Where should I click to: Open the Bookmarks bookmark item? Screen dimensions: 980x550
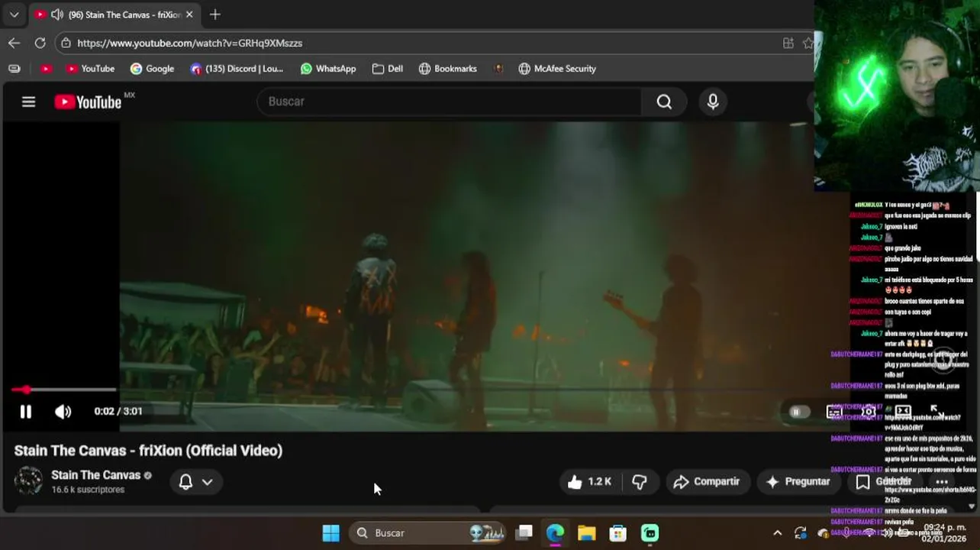pyautogui.click(x=447, y=69)
